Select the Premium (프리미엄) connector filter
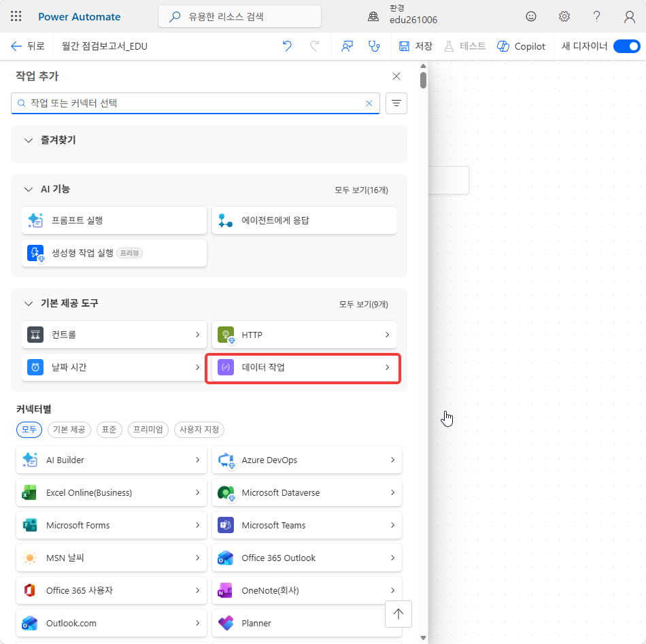 [x=148, y=430]
